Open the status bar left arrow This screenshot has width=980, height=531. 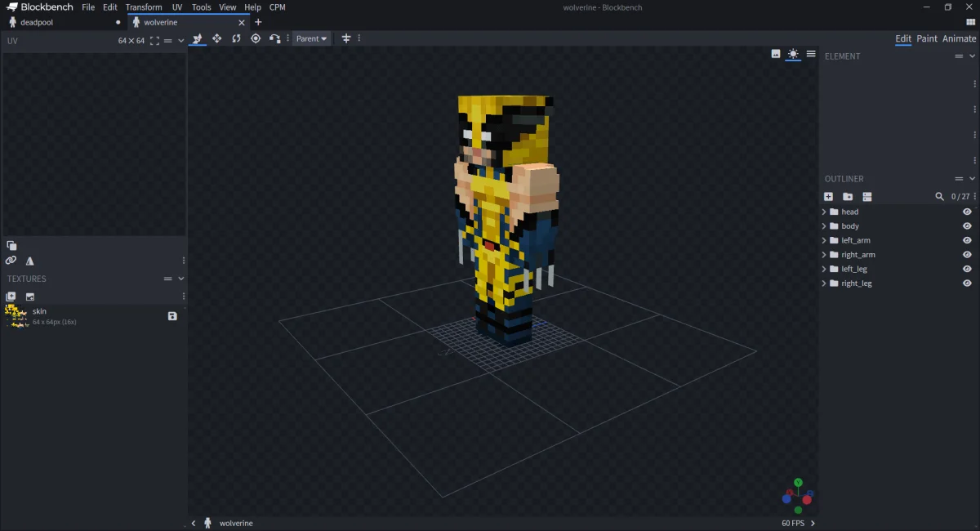pos(194,523)
